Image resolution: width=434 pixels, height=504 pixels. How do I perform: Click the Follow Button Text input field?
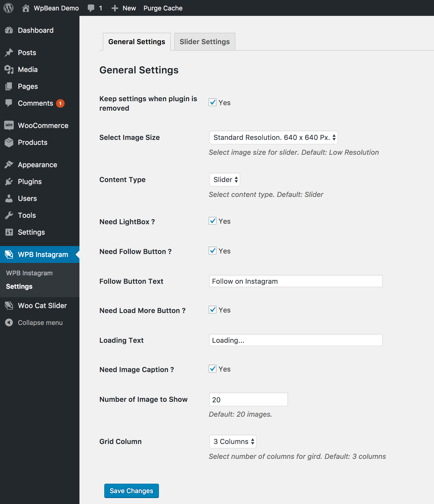pyautogui.click(x=296, y=281)
